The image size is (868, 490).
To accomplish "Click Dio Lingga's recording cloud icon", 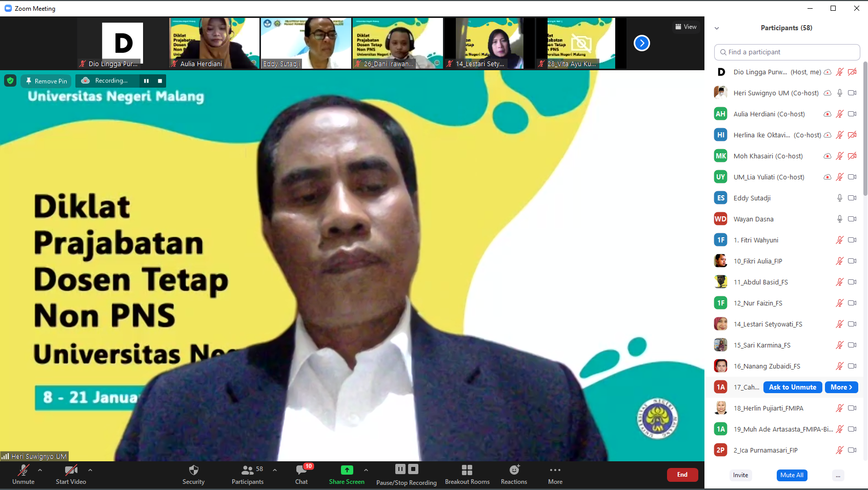I will pos(827,72).
